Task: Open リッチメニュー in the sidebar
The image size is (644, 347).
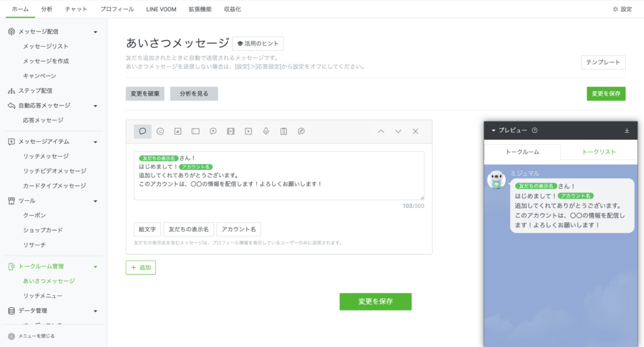Action: [43, 295]
